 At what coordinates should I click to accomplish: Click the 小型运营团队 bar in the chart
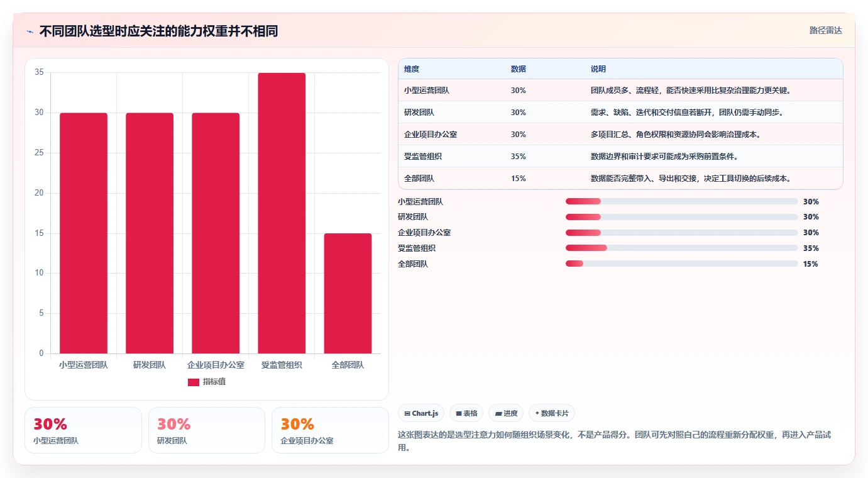(84, 233)
